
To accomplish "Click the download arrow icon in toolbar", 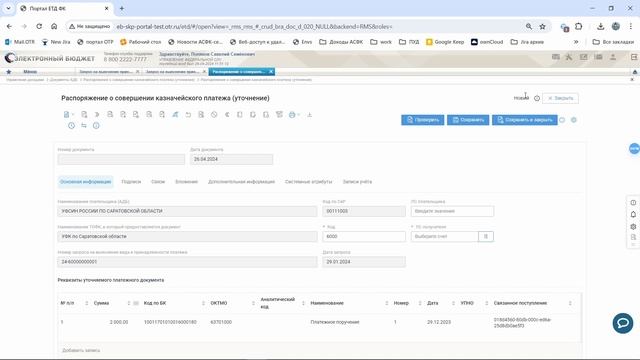I will [309, 115].
